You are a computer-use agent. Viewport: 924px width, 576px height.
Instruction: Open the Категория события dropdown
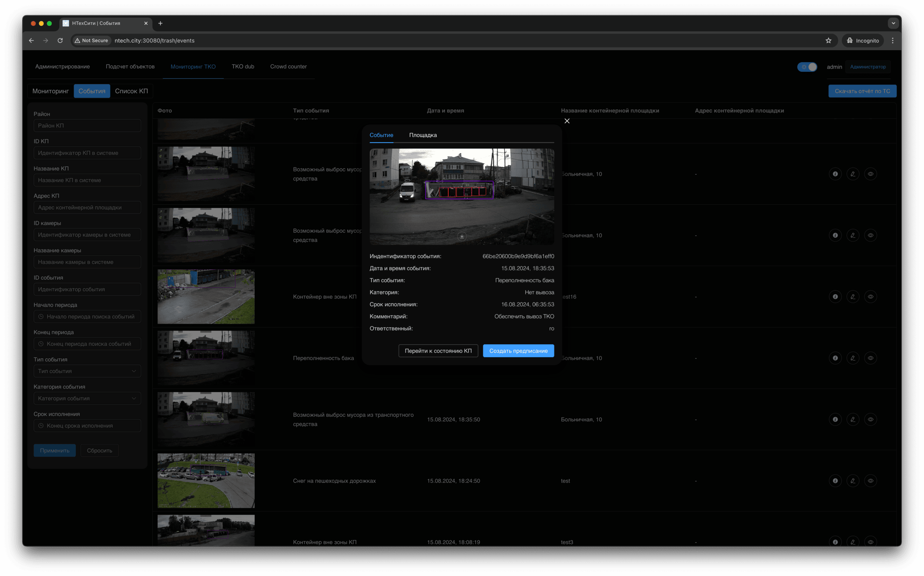[x=87, y=399]
